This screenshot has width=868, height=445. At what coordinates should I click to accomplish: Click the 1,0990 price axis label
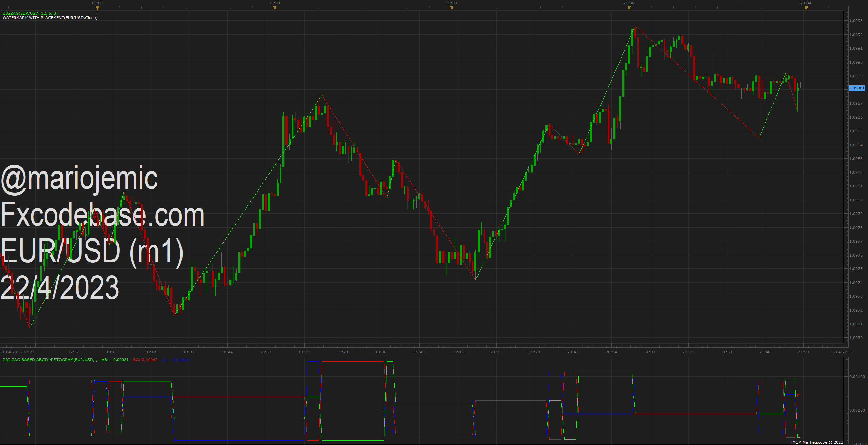[856, 62]
